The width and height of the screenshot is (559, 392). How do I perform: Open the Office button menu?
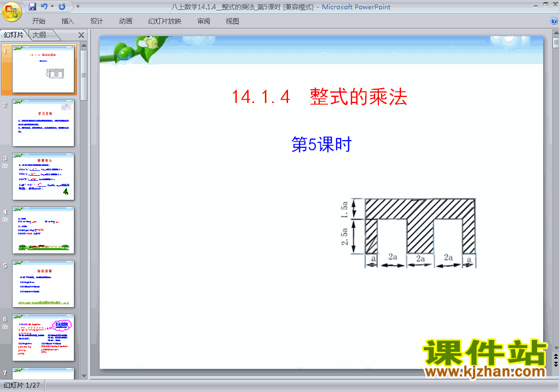point(11,12)
